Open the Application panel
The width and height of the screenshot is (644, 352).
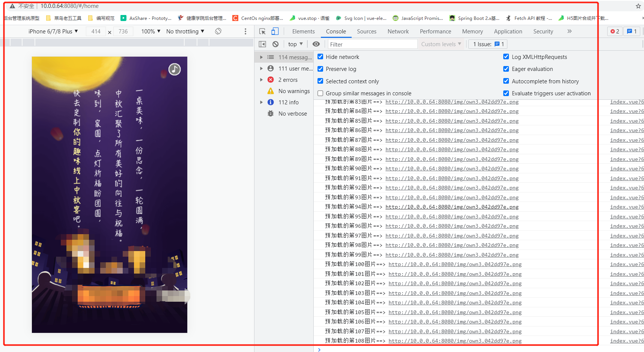[508, 31]
